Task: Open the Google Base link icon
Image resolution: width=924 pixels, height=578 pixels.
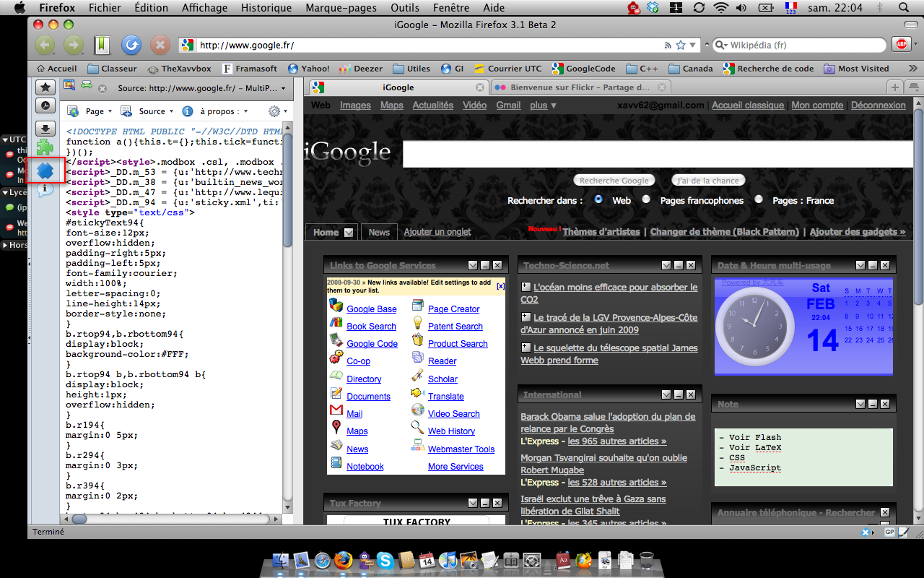Action: 336,306
